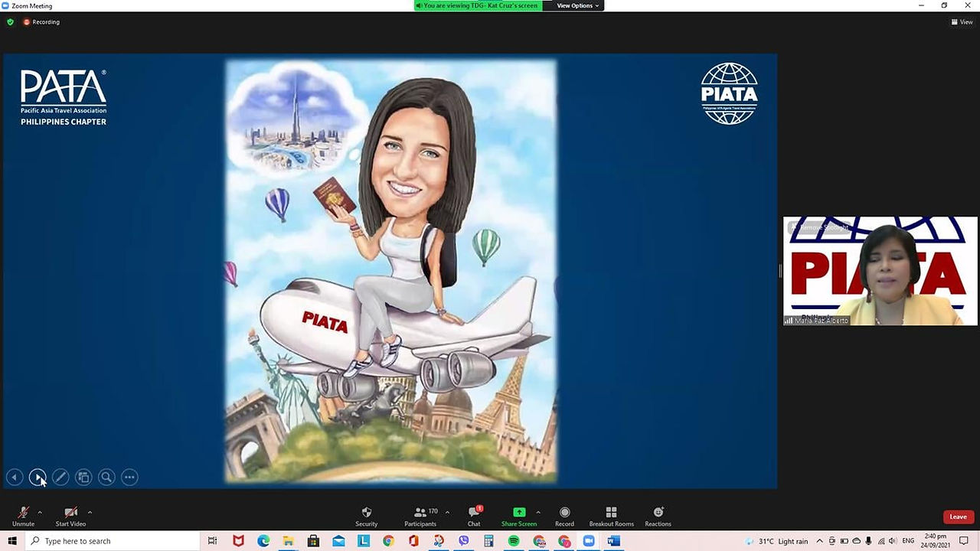Show hidden system tray icons
980x551 pixels.
pos(819,541)
